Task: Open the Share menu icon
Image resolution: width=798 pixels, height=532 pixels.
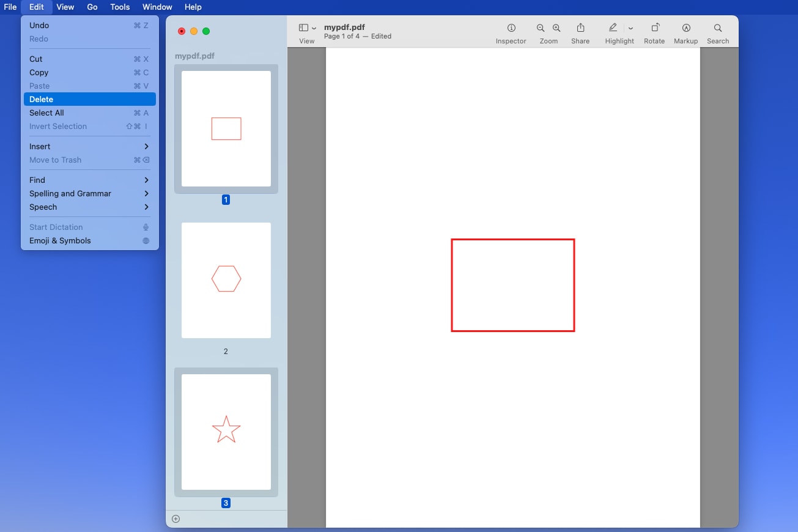Action: 580,28
